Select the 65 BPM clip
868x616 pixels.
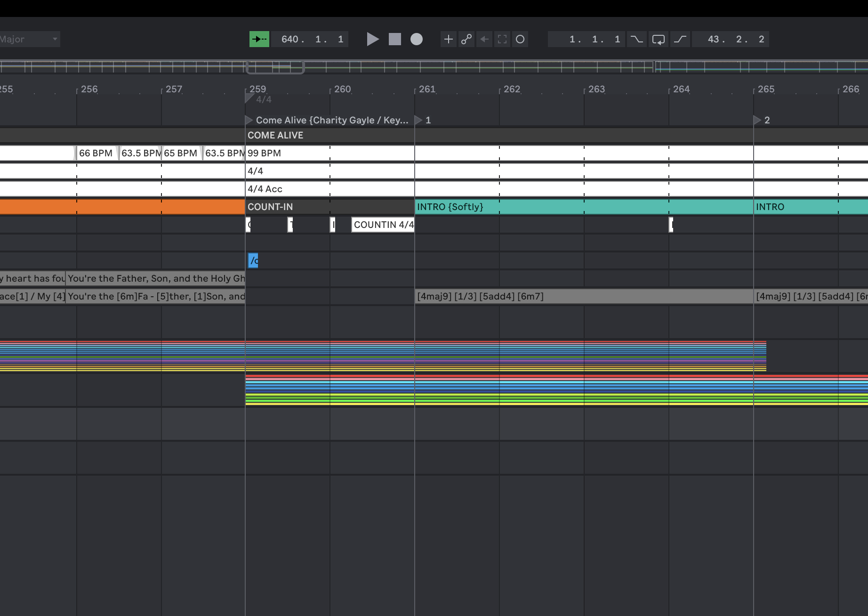coord(182,153)
